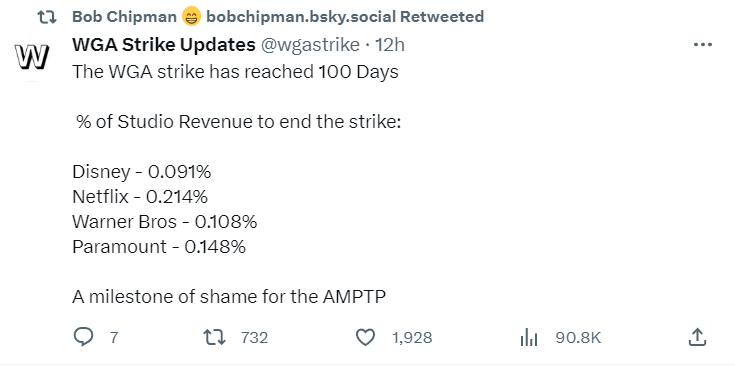Click the 7 replies count
This screenshot has width=735, height=367.
113,337
